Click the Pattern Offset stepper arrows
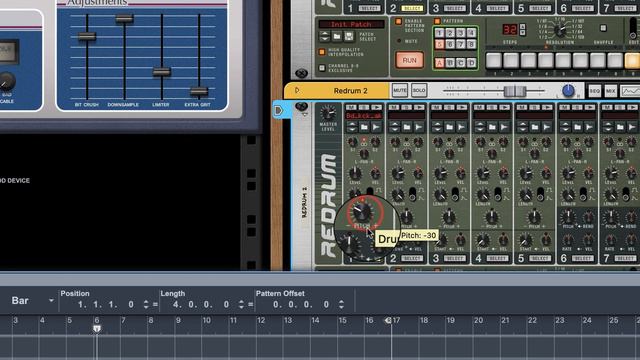The height and width of the screenshot is (360, 640). 341,304
